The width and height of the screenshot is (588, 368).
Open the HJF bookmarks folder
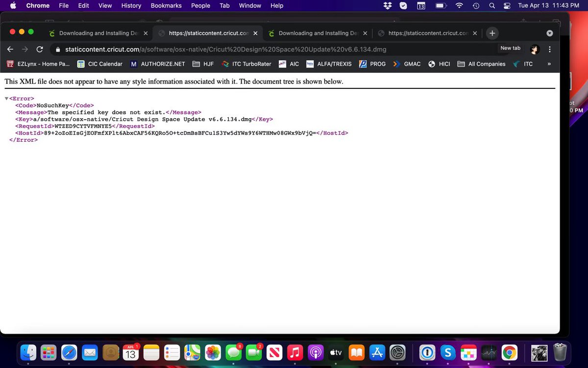(x=203, y=64)
